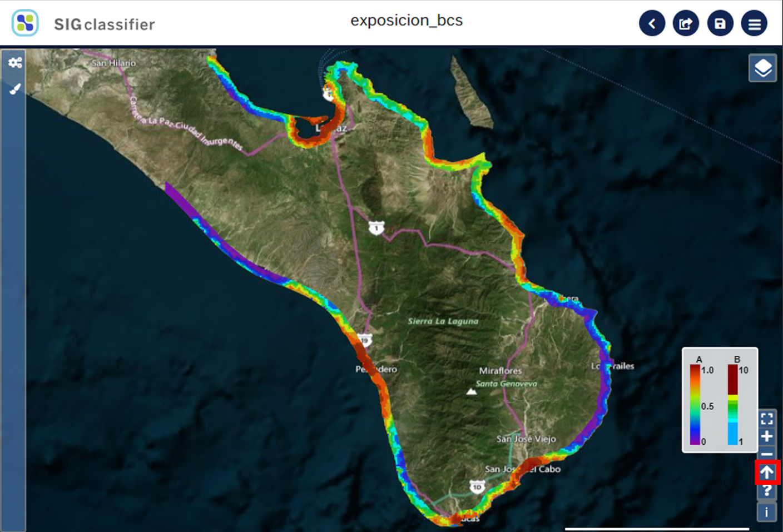Click the legend A color ramp
The image size is (783, 532).
coord(695,405)
